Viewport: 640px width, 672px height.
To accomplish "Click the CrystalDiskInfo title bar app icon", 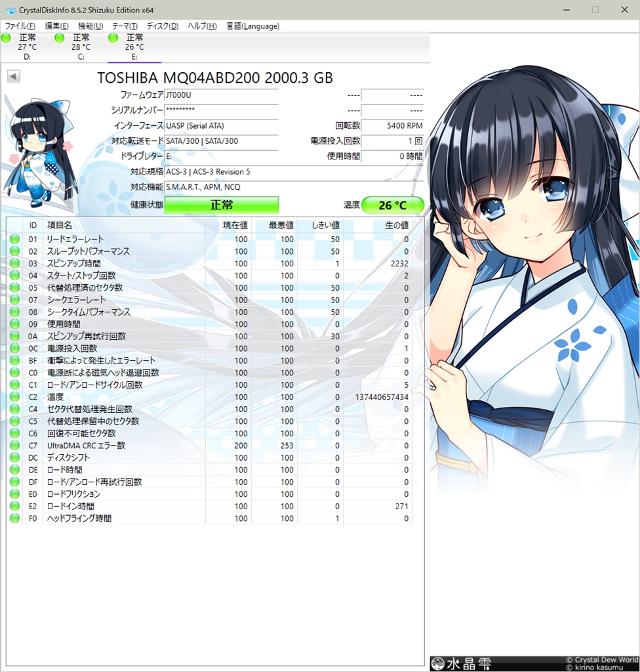I will click(10, 9).
